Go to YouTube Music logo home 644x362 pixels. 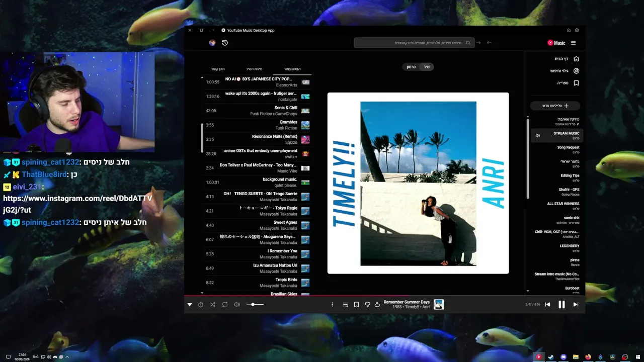pyautogui.click(x=556, y=43)
